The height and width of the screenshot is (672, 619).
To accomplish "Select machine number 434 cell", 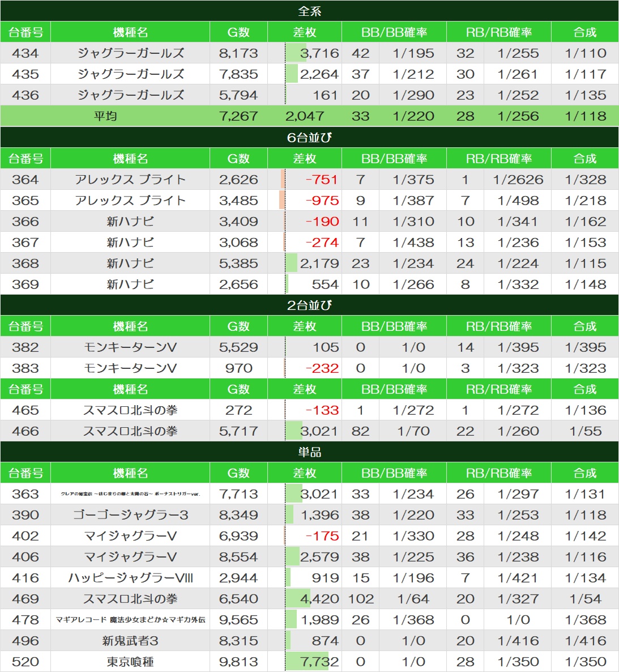I will 25,53.
